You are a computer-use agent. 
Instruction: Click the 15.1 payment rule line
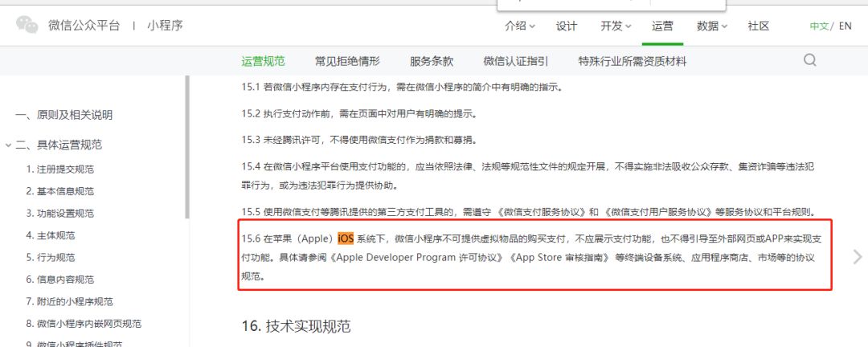[x=402, y=87]
